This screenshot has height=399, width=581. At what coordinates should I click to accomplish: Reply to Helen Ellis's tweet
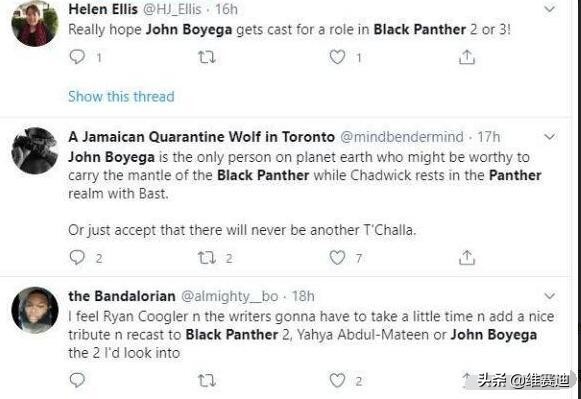coord(77,57)
